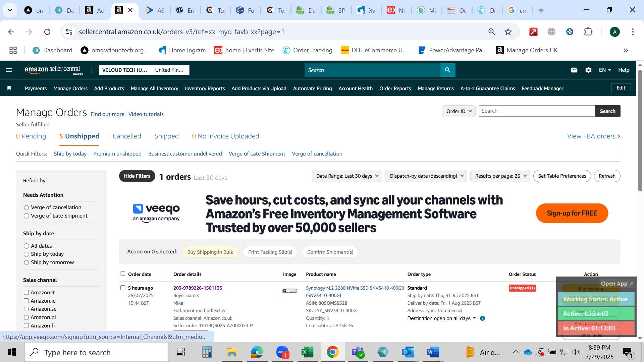Click the page vertical scrollbar
Screen dimensions: 644x362
[x=640, y=131]
